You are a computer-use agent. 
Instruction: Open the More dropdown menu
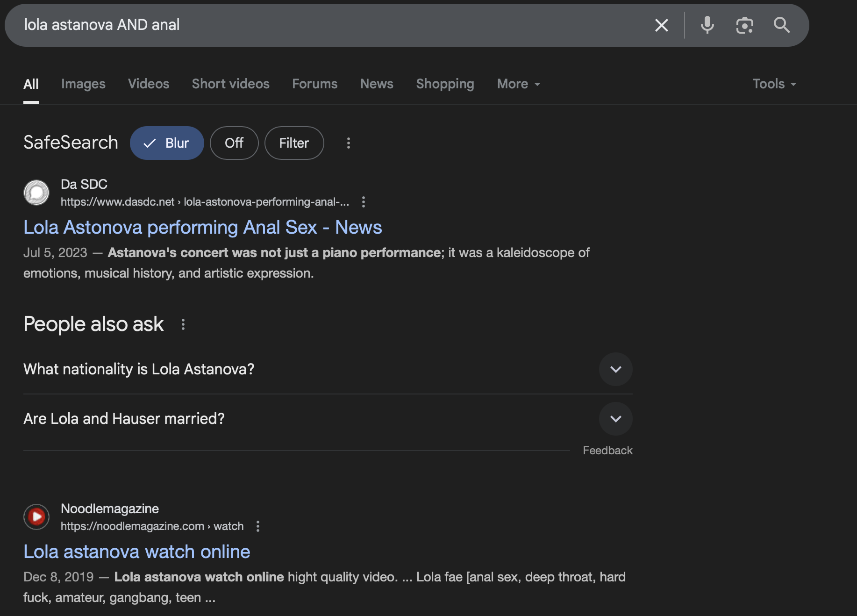[519, 84]
